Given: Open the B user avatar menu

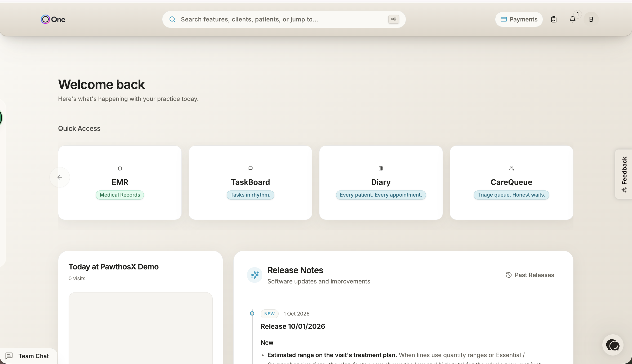Looking at the screenshot, I should pos(591,19).
